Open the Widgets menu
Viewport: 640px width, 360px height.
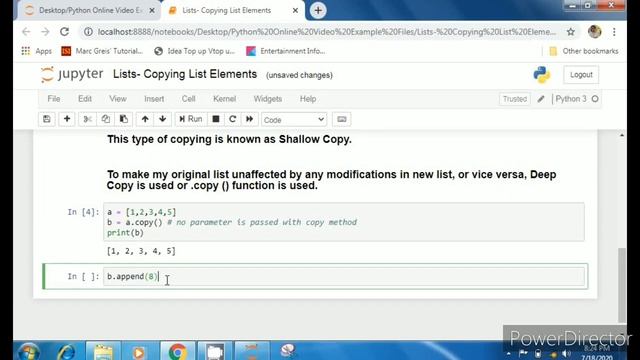point(268,99)
